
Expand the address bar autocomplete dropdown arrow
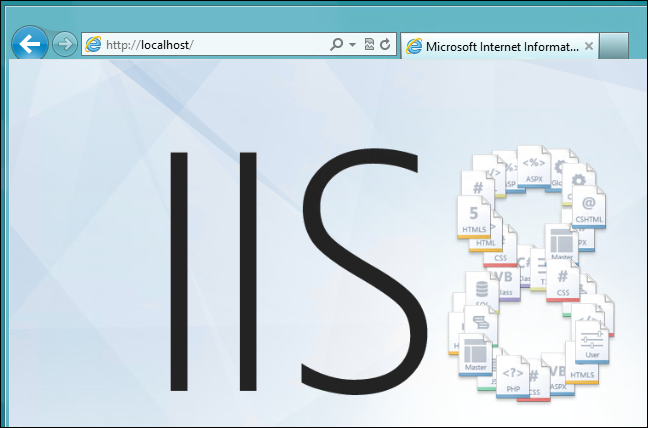[353, 45]
